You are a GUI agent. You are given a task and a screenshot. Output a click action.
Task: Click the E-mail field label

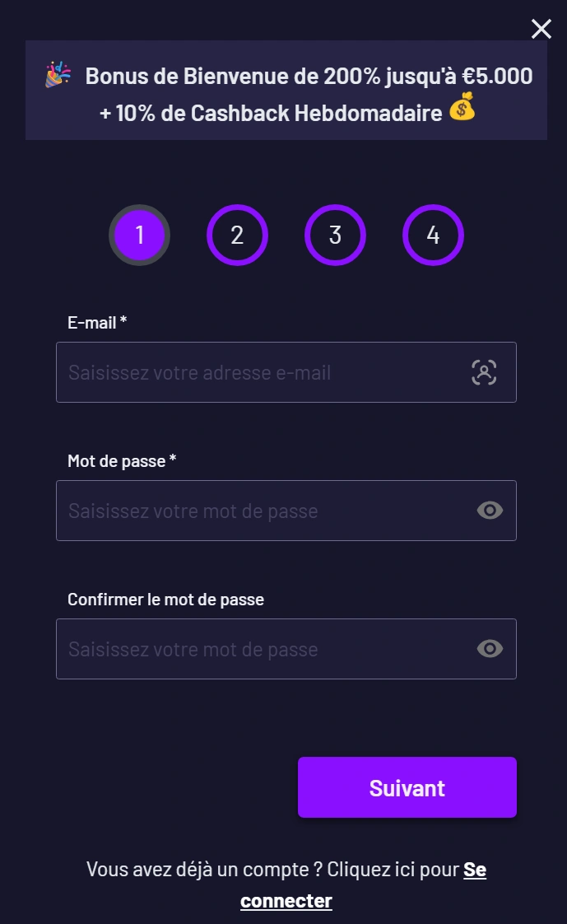point(96,322)
